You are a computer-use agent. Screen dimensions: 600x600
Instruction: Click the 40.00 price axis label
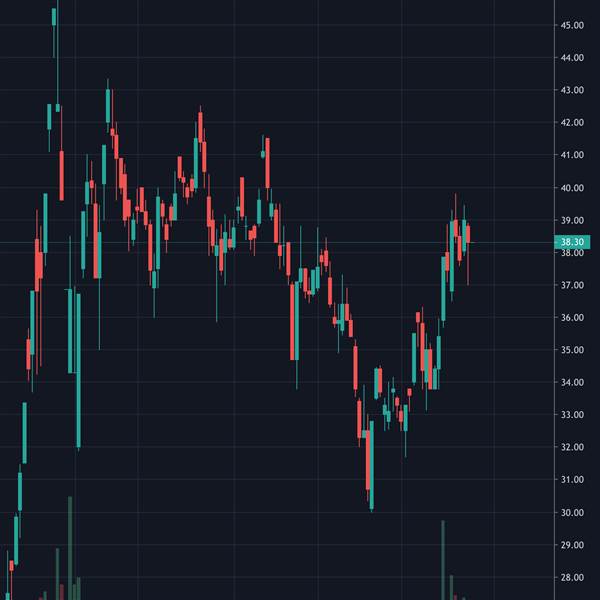(572, 188)
